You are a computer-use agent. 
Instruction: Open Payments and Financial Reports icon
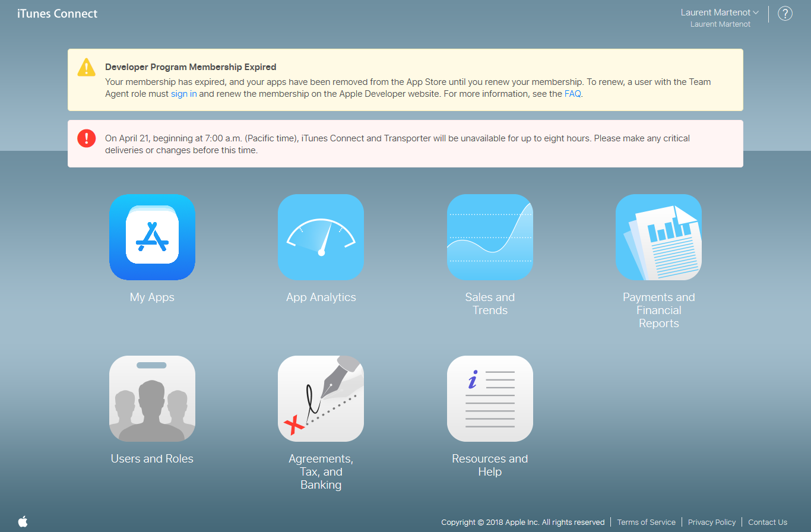658,237
